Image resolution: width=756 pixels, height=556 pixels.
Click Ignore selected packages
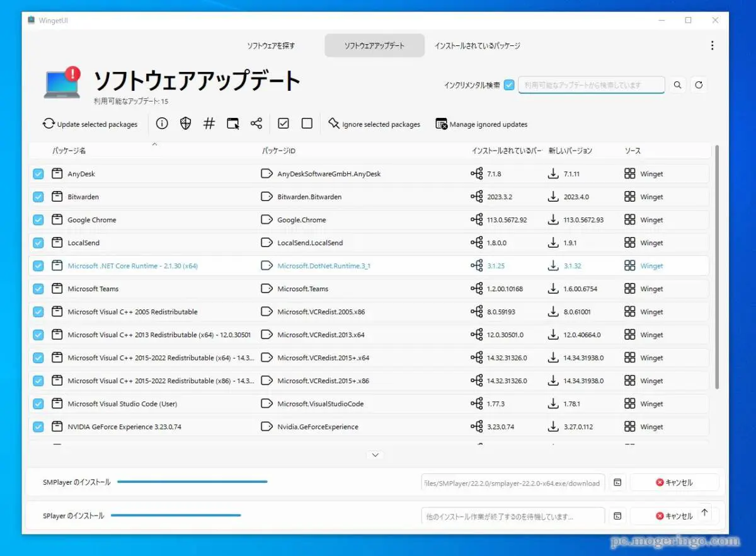(x=374, y=124)
